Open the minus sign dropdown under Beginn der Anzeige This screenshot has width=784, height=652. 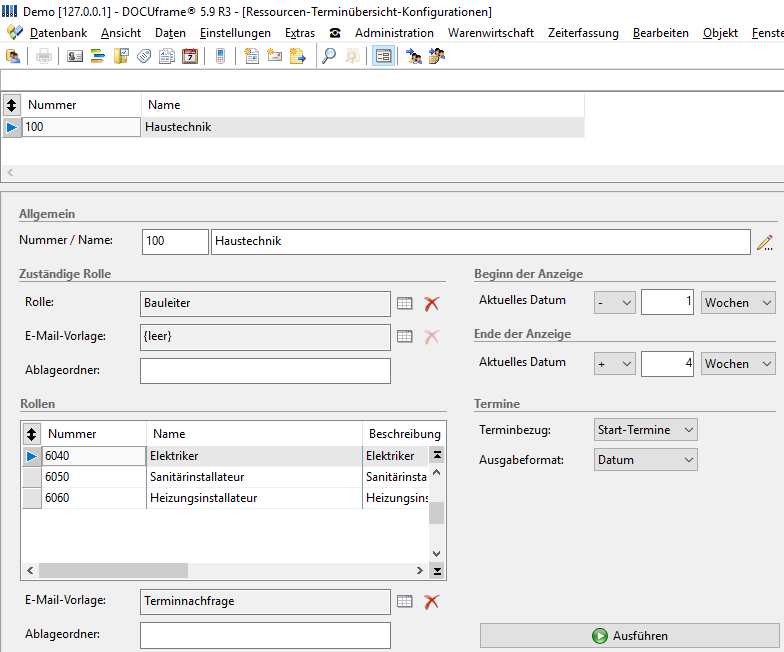[614, 302]
